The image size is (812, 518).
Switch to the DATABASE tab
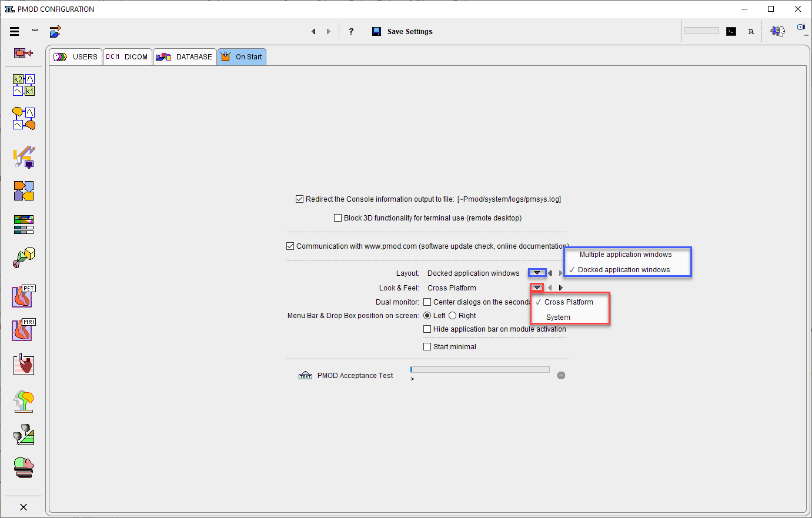click(185, 57)
